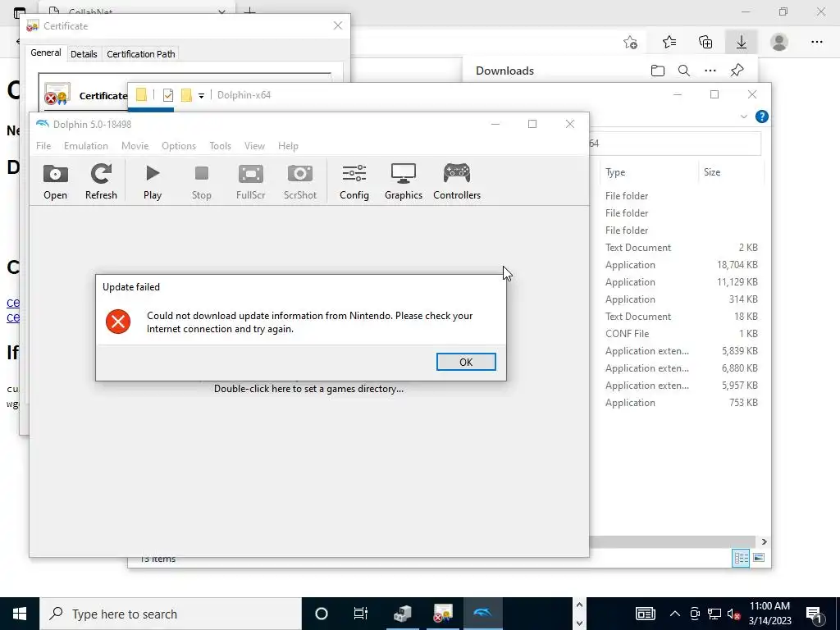This screenshot has width=840, height=630.
Task: Open the Emulation menu in Dolphin
Action: coord(85,146)
